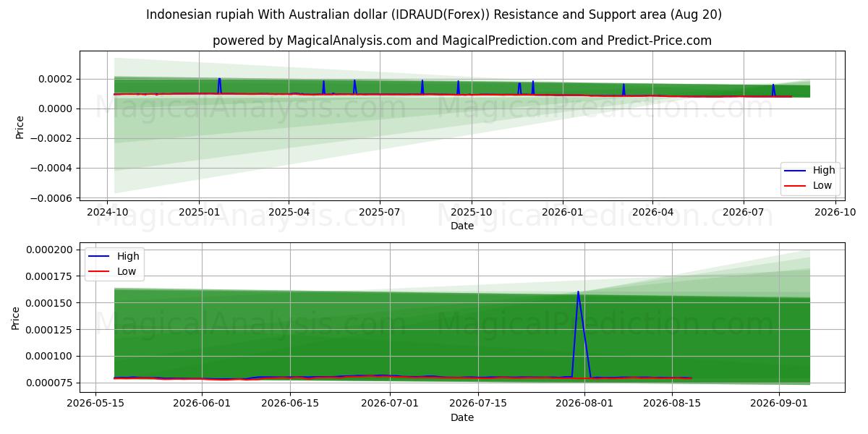Click the blue spike near 2026-08 in top chart

[x=773, y=90]
